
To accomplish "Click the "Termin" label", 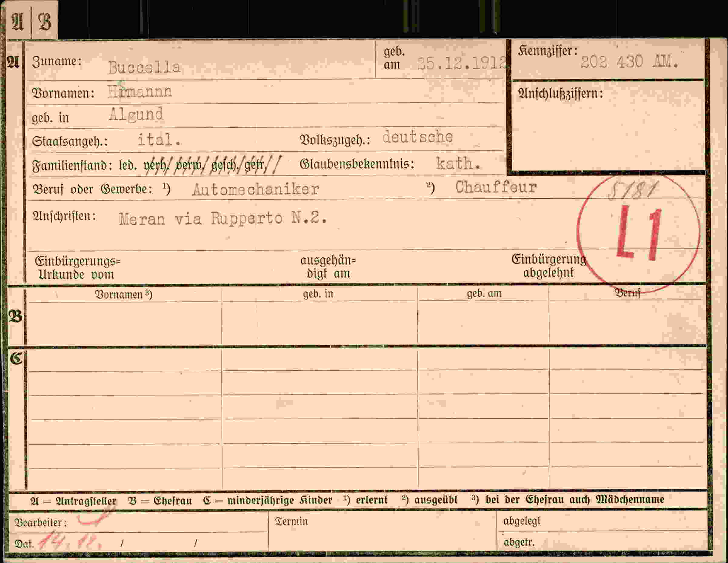I will [x=291, y=522].
